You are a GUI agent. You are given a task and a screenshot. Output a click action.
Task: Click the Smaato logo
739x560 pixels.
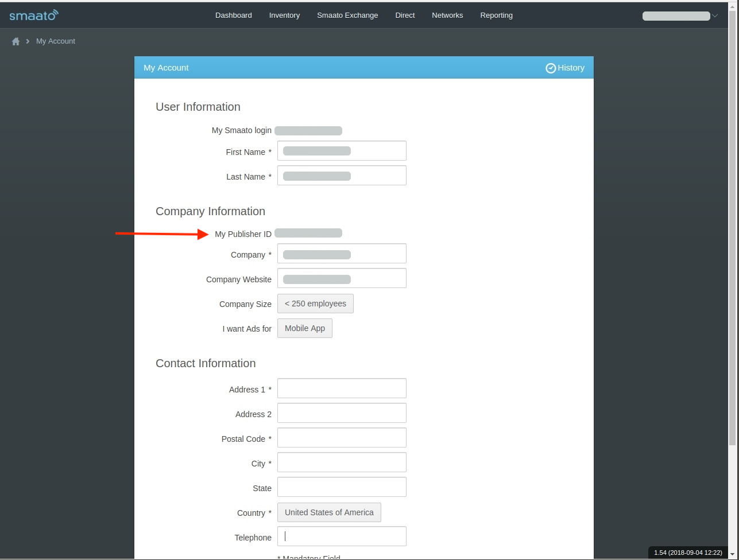tap(34, 15)
